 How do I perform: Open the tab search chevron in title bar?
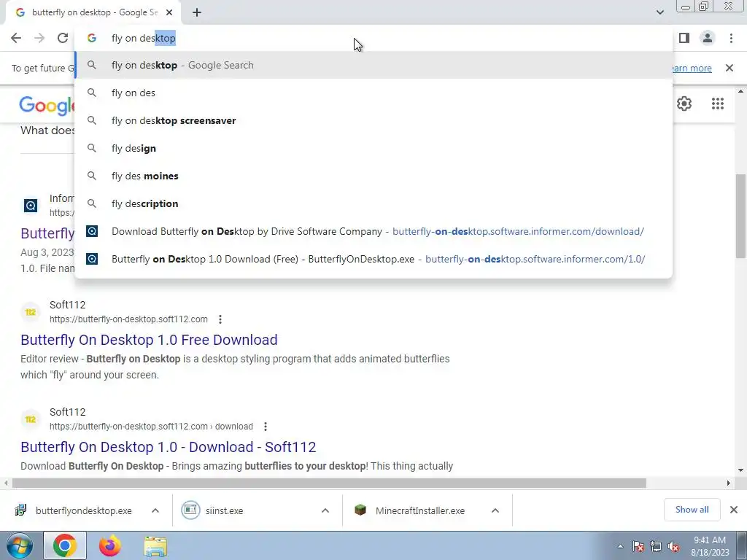pyautogui.click(x=659, y=12)
